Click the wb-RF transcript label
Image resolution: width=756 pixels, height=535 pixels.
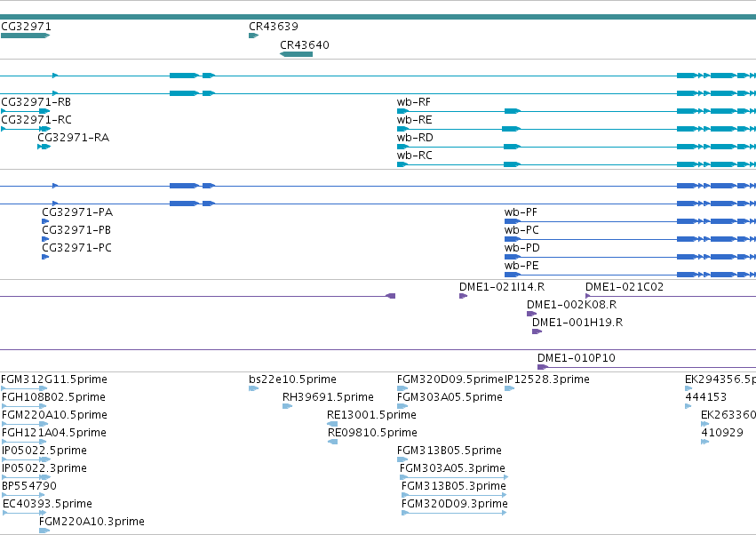point(414,102)
